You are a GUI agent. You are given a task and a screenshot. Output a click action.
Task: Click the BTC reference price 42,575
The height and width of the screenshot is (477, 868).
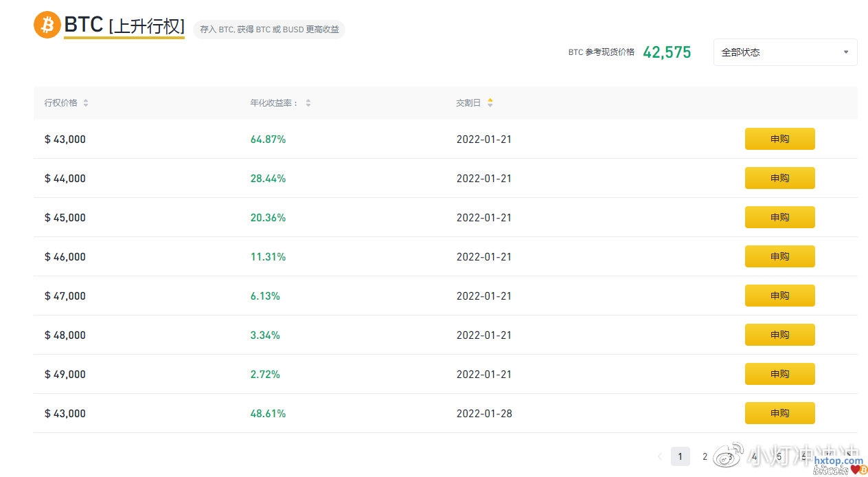click(666, 52)
